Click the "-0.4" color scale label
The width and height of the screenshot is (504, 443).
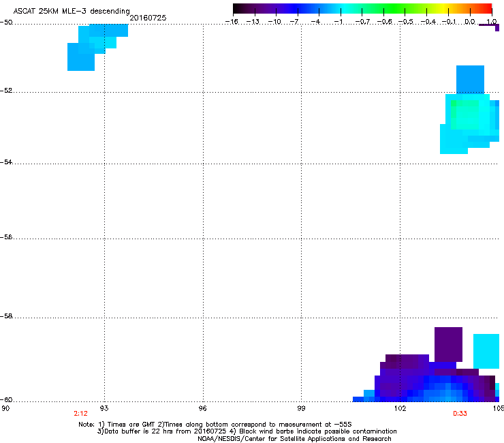(428, 22)
